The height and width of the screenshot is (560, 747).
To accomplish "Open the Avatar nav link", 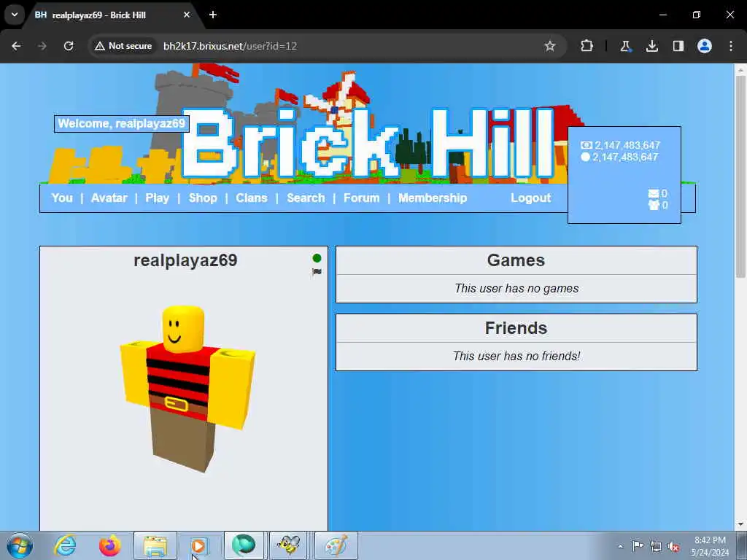I will pos(109,198).
